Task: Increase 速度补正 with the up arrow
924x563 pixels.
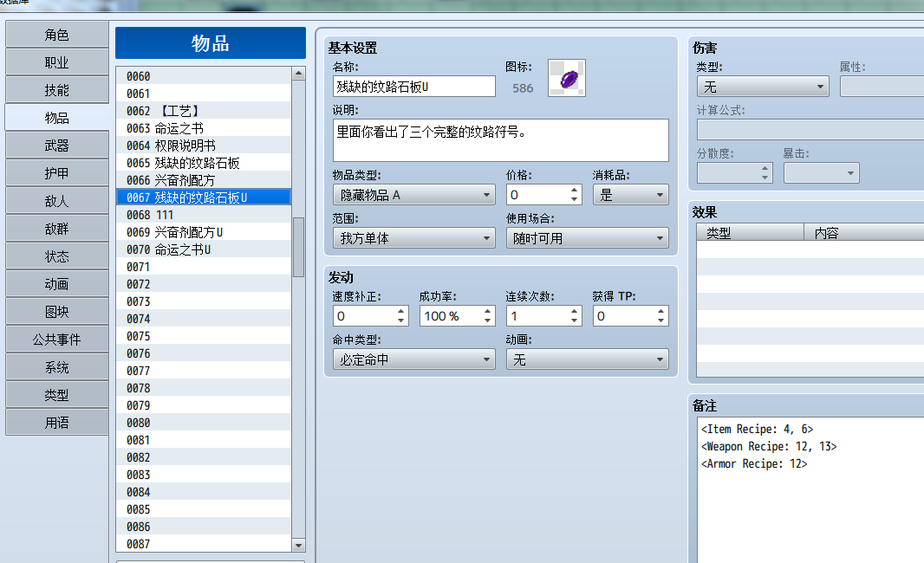Action: pyautogui.click(x=401, y=312)
